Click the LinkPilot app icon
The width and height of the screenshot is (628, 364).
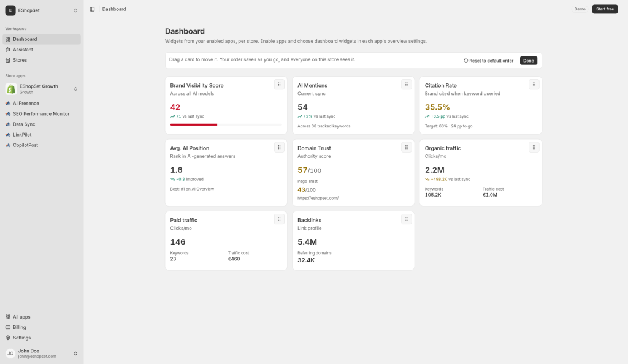(7, 135)
